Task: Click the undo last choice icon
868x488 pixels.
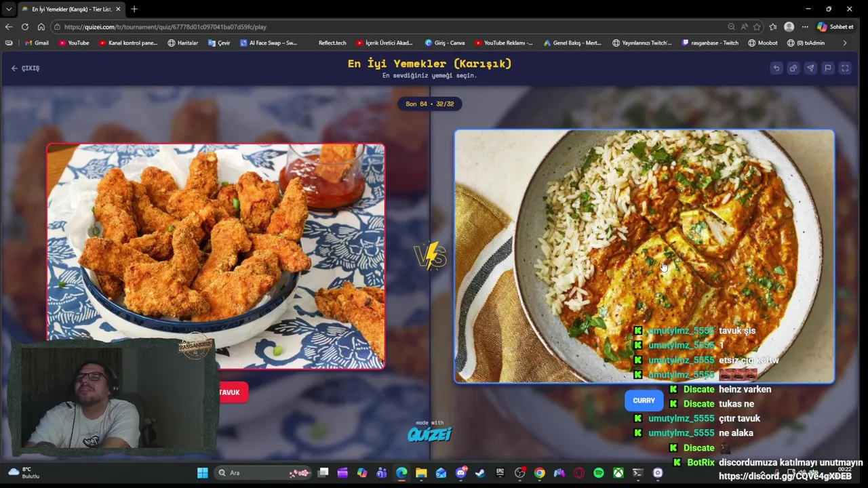Action: tap(776, 68)
